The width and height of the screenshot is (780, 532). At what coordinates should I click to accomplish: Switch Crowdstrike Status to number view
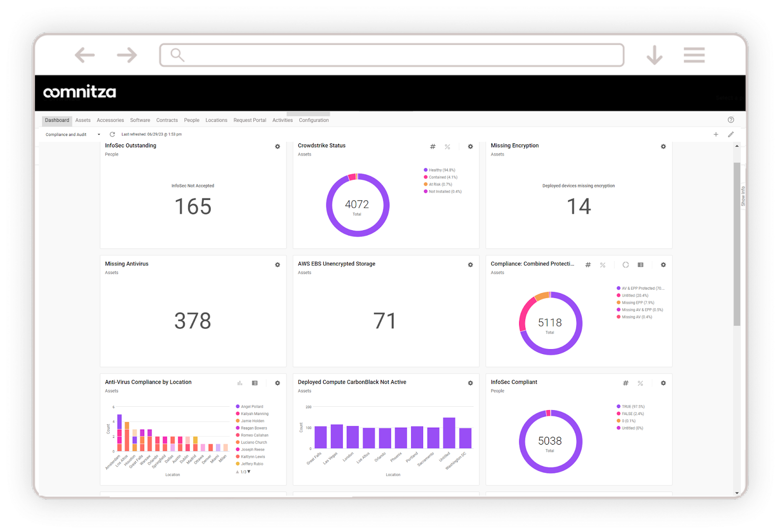[432, 146]
